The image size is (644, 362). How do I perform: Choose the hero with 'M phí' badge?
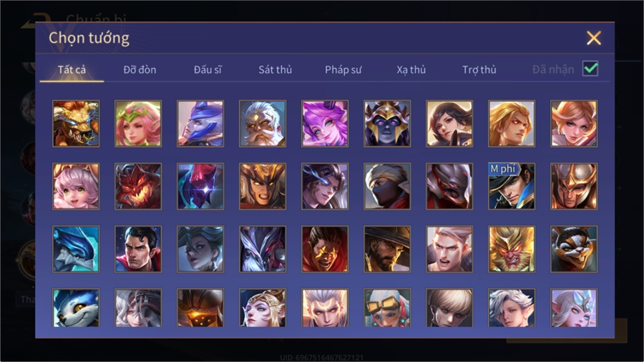click(x=512, y=186)
